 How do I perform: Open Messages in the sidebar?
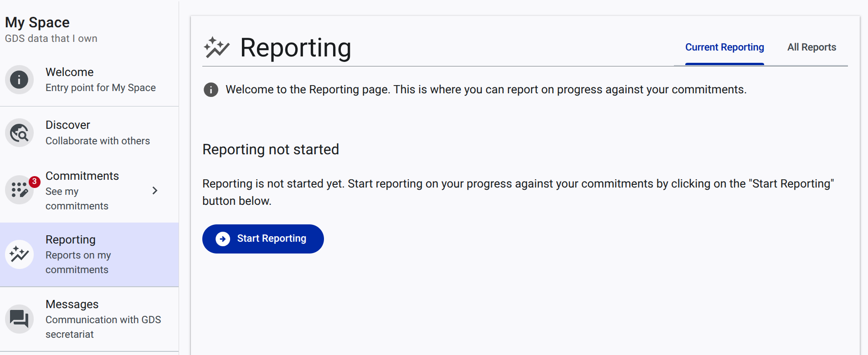[x=89, y=319]
